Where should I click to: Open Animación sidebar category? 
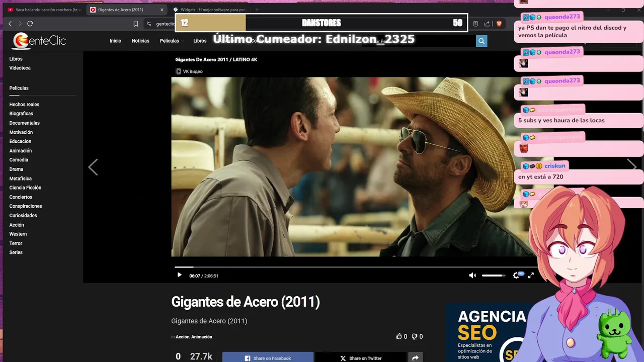coord(20,151)
